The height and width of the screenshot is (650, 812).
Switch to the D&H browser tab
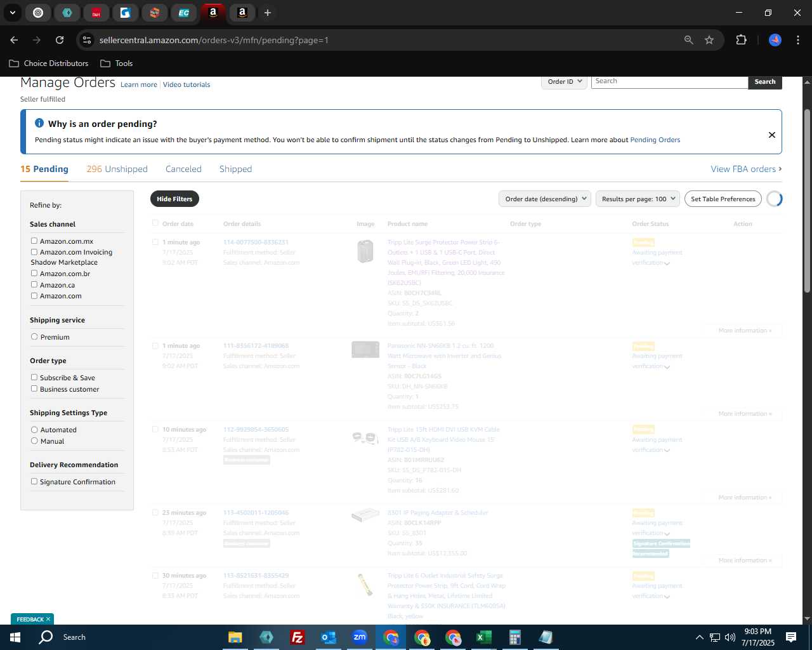[x=96, y=13]
